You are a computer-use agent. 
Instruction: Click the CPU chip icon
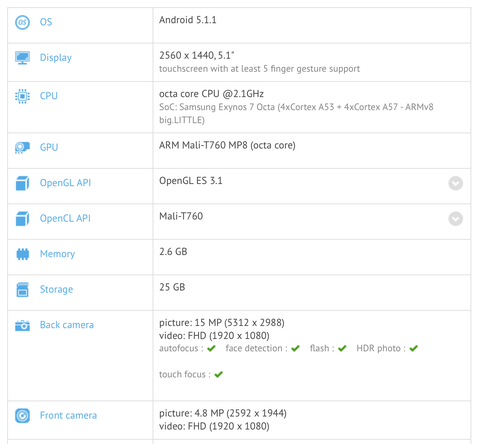pyautogui.click(x=22, y=96)
